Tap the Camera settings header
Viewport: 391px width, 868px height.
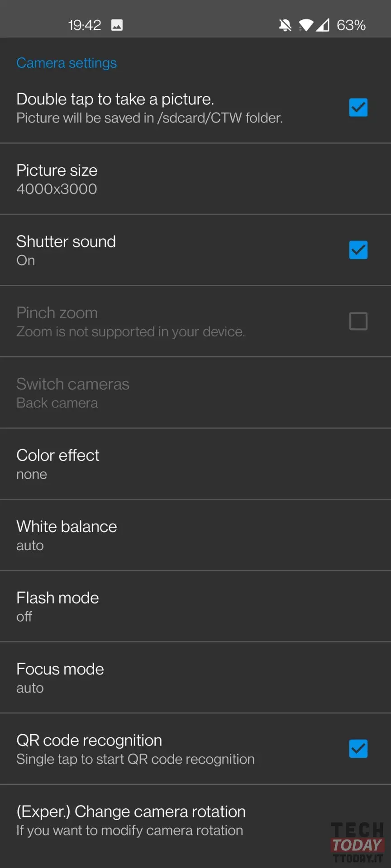click(67, 63)
